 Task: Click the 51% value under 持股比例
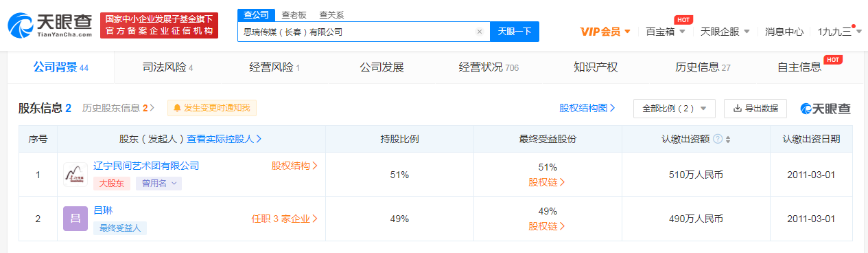(399, 175)
